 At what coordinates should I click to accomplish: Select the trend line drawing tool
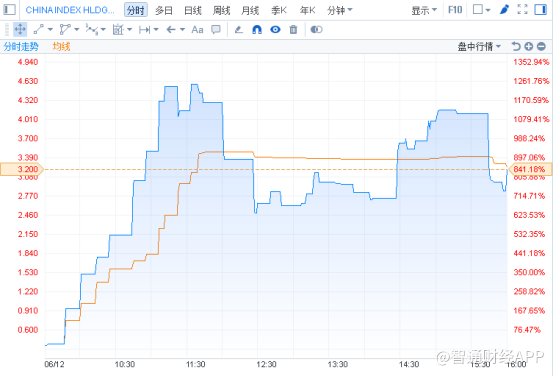[39, 29]
